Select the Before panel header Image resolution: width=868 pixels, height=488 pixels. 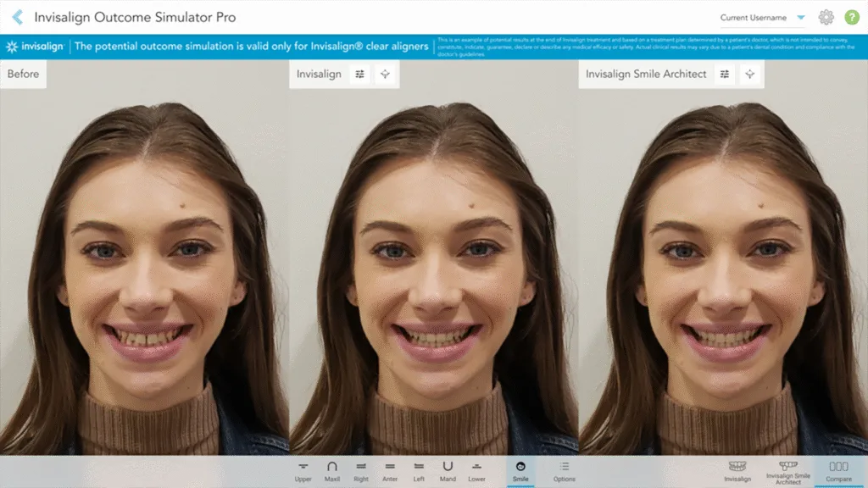click(22, 74)
